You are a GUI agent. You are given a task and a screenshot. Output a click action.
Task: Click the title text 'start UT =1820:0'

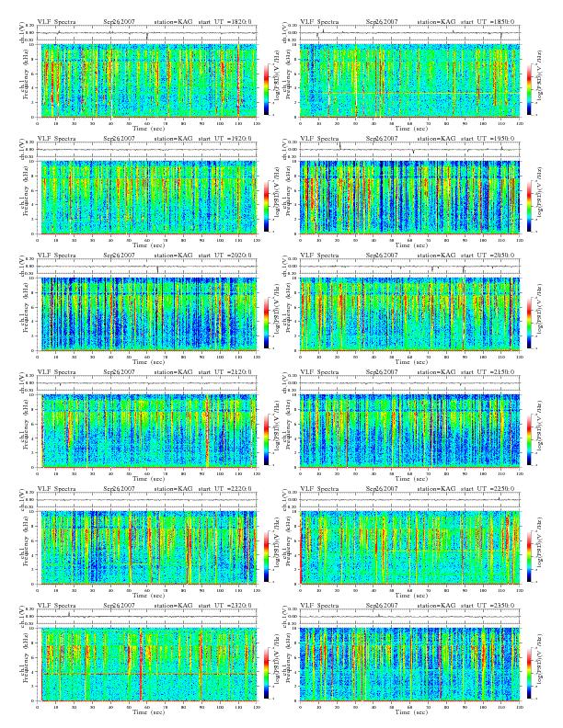coord(224,22)
